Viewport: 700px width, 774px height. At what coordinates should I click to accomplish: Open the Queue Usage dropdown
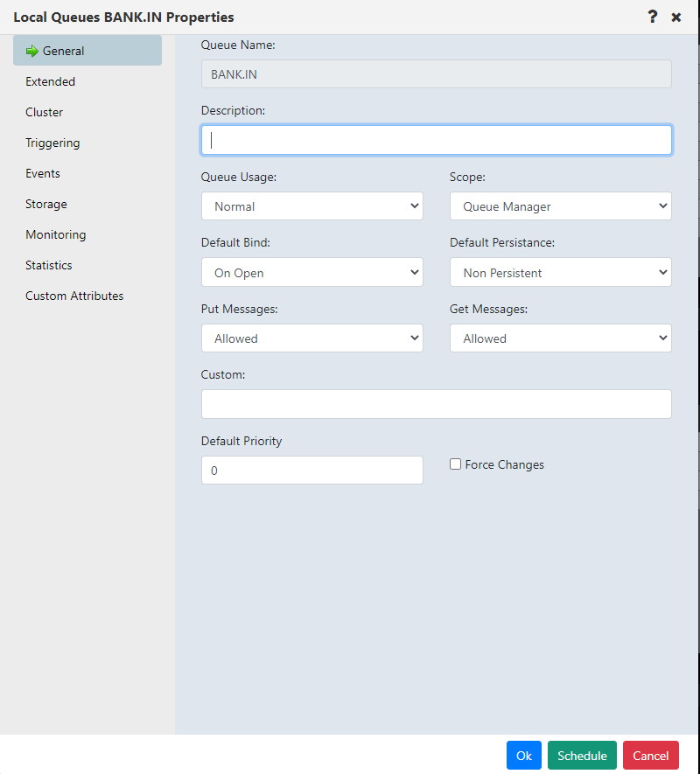(312, 206)
